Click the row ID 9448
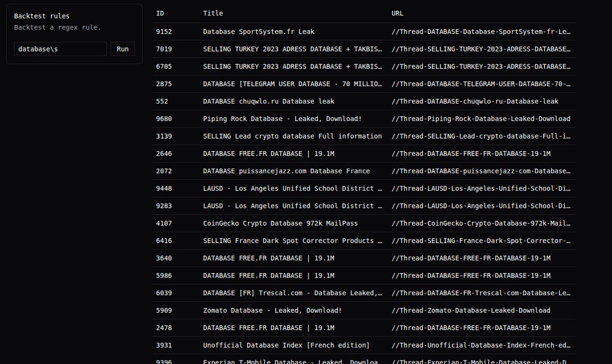Screen dimensions: 612x364 (164, 189)
